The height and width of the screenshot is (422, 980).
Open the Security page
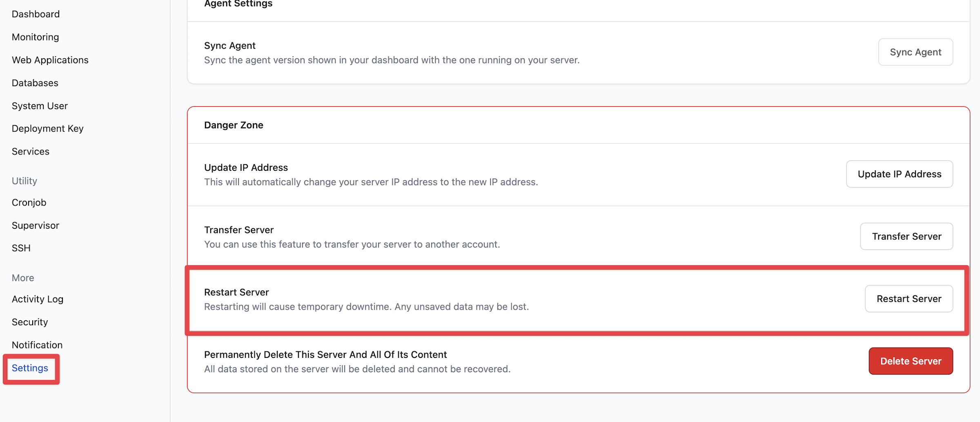29,322
